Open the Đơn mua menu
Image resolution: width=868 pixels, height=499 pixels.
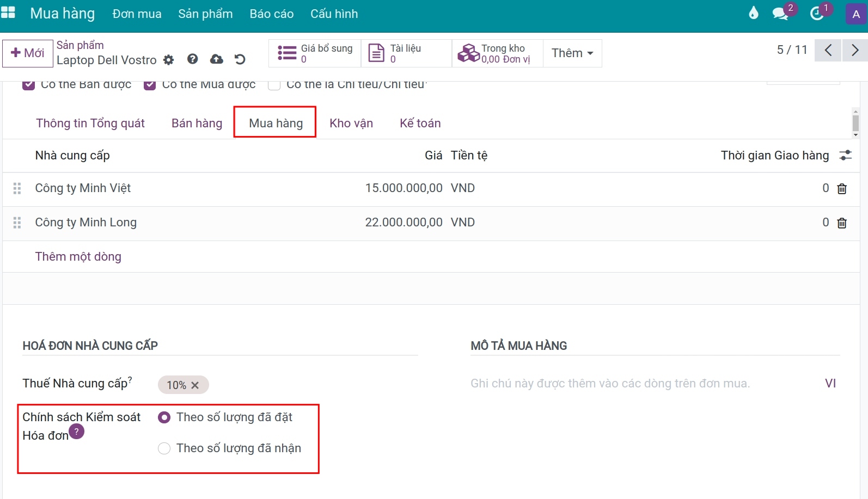click(x=137, y=14)
